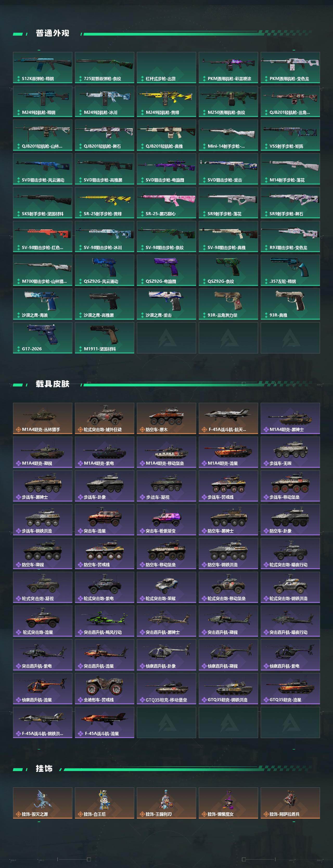This screenshot has height=868, width=333.
Task: Open the 全地形车-警戒线 ATV skin
Action: 105,688
